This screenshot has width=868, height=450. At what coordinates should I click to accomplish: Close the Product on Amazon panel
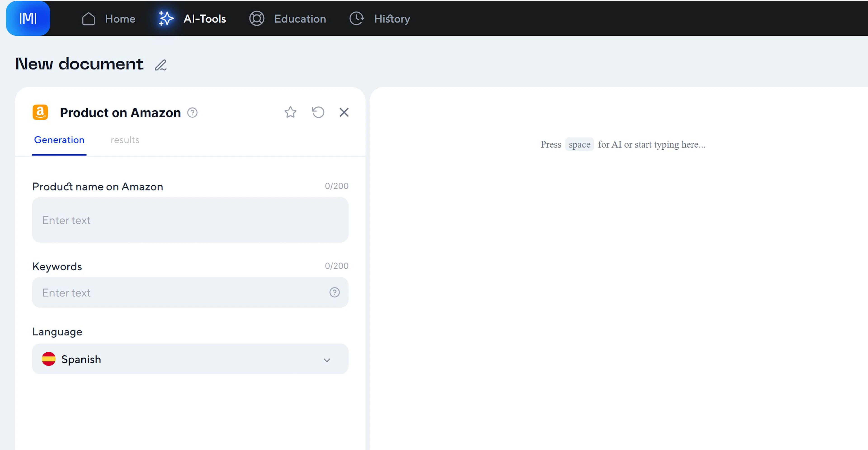click(344, 112)
